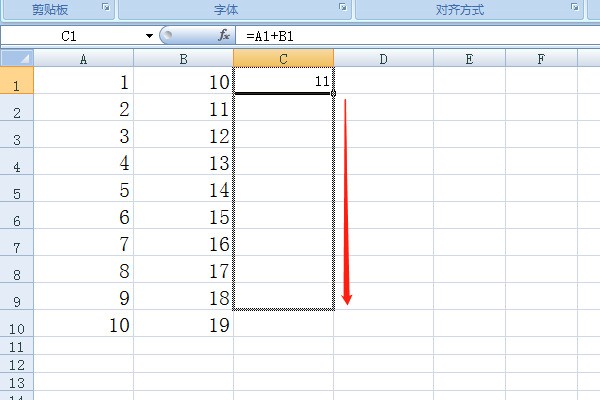Click cell C1 containing 11
Screen dimensions: 600x400
pos(283,82)
